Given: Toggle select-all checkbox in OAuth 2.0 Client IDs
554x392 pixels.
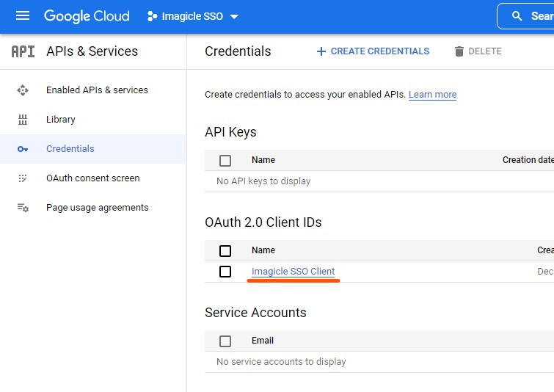Looking at the screenshot, I should point(225,250).
